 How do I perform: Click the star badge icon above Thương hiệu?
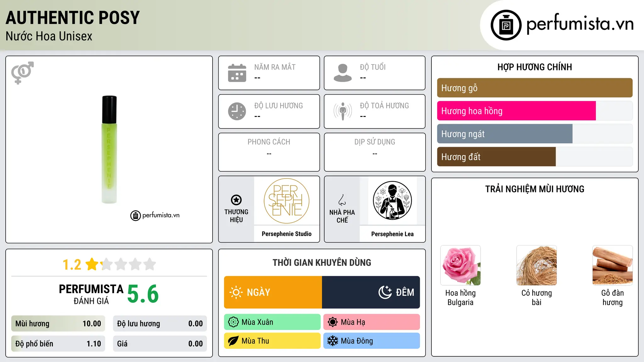pyautogui.click(x=236, y=200)
